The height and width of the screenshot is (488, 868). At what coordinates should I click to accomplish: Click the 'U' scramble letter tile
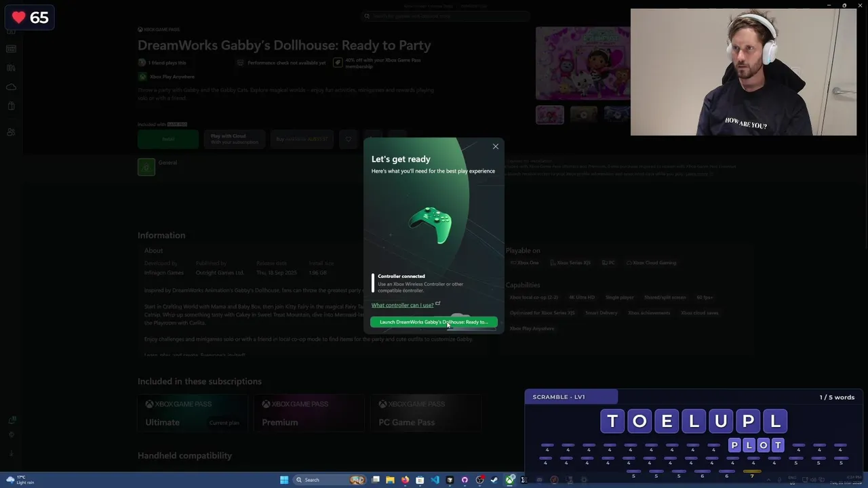721,421
